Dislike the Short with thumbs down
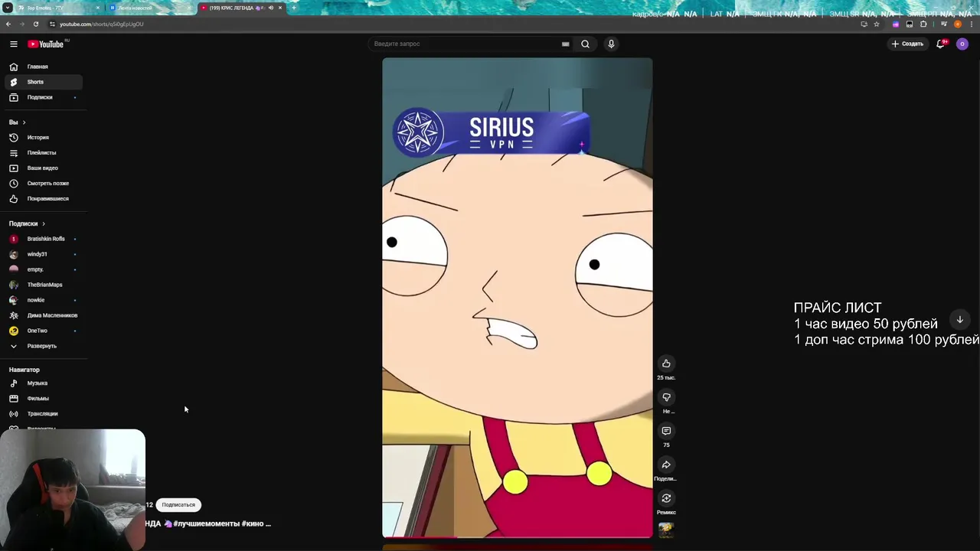 (666, 397)
